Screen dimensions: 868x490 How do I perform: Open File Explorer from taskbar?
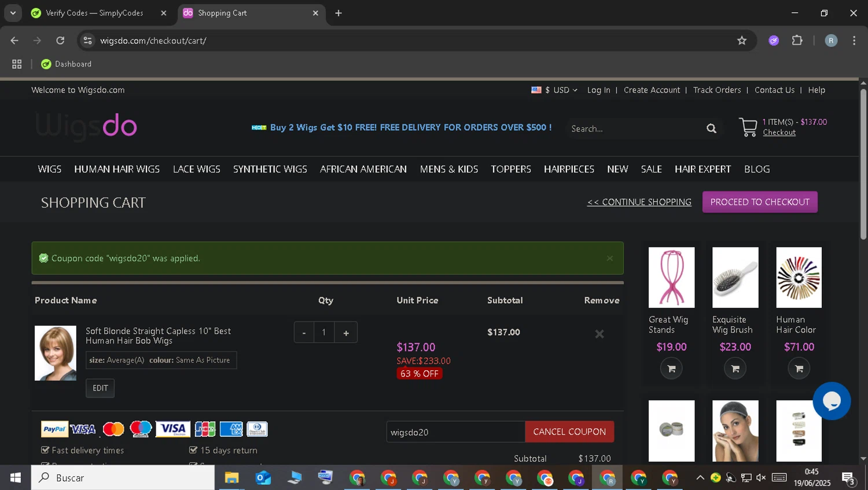click(231, 478)
